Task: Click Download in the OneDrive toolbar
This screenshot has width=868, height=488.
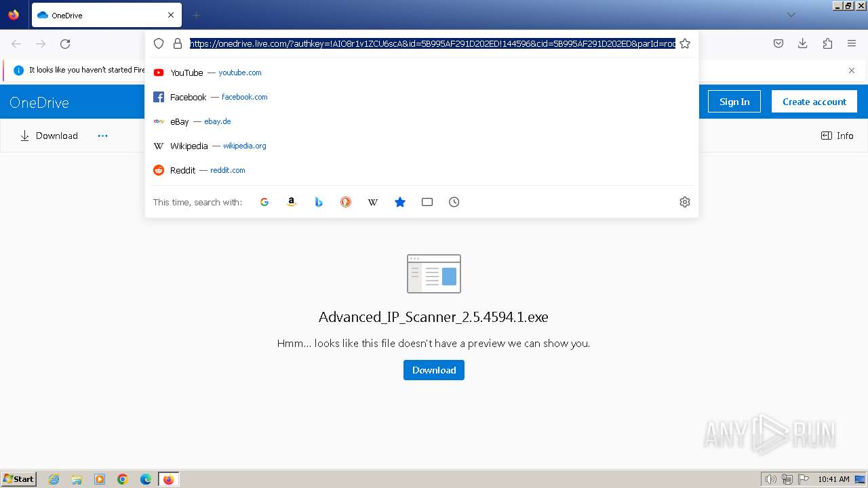Action: tap(49, 136)
